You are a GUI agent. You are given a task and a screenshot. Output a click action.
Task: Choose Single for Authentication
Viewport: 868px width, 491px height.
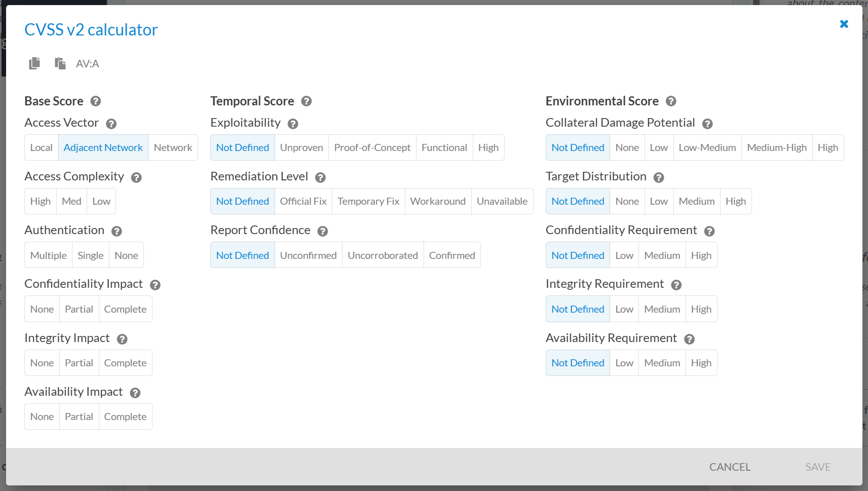click(x=90, y=255)
